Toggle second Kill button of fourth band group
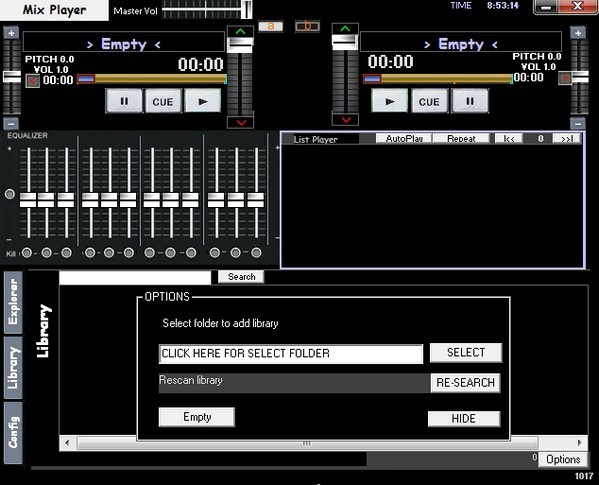 click(236, 252)
